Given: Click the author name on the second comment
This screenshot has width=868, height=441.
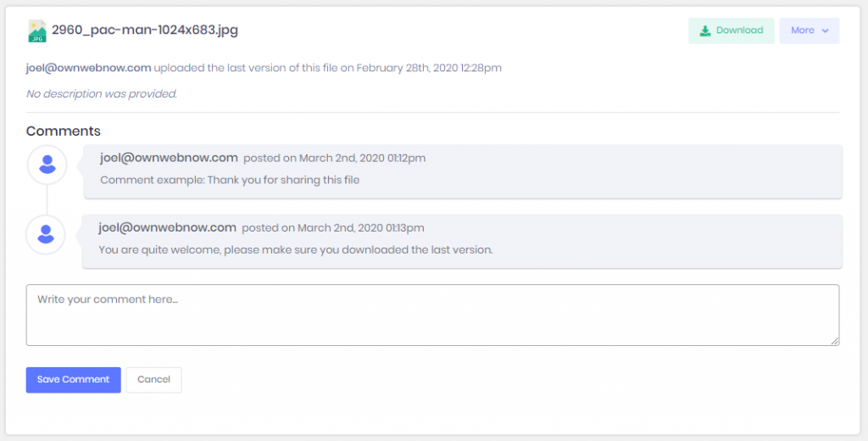Looking at the screenshot, I should tap(167, 227).
